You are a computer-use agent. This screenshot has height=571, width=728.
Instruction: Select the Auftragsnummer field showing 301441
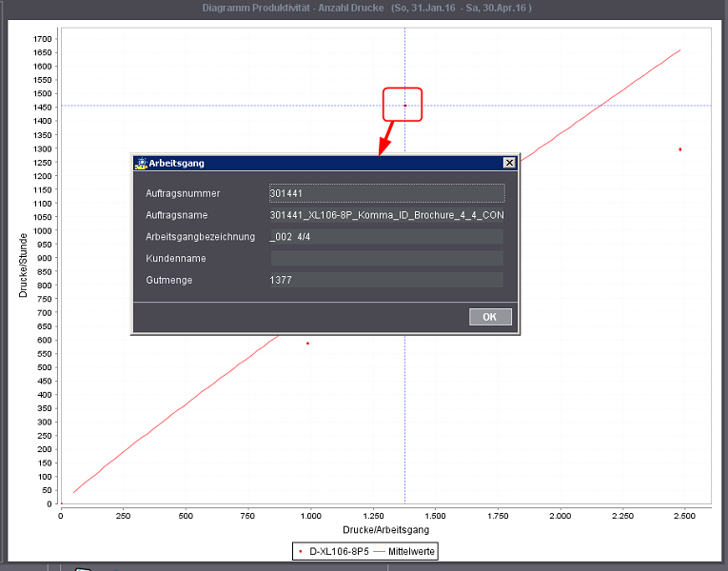click(386, 193)
